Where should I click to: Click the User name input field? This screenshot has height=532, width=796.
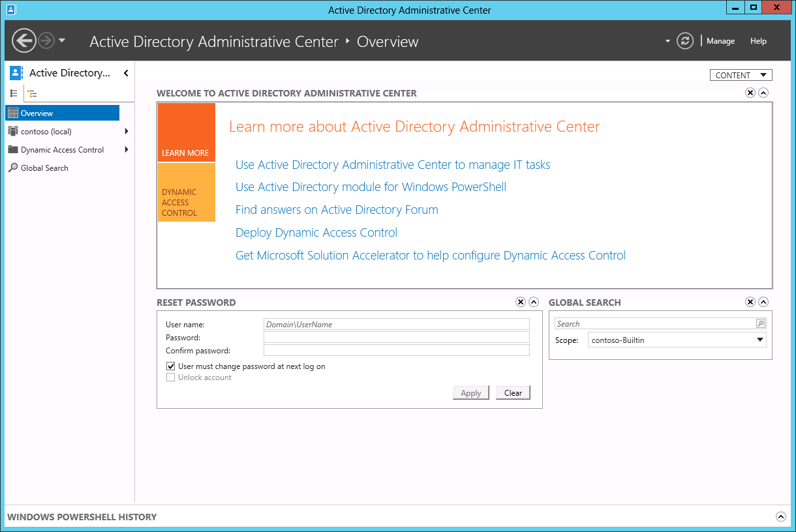[397, 324]
